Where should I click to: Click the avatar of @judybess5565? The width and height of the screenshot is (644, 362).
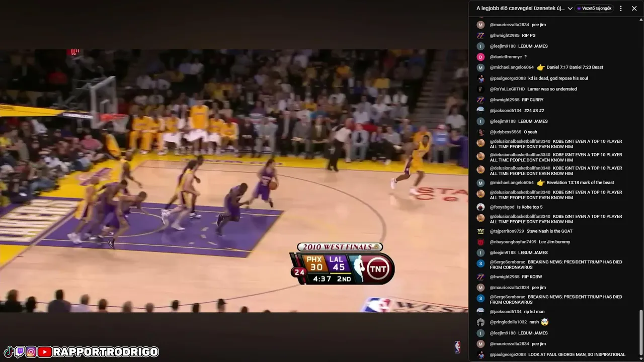coord(480,132)
